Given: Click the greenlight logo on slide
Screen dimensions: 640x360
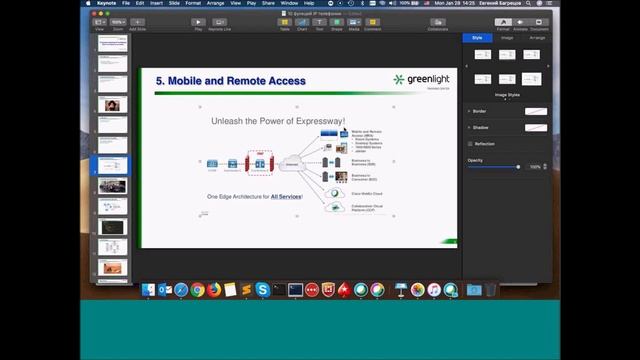Looking at the screenshot, I should click(421, 79).
